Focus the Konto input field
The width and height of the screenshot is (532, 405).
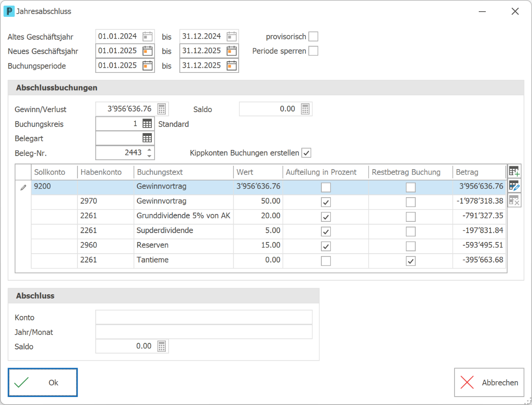[204, 317]
